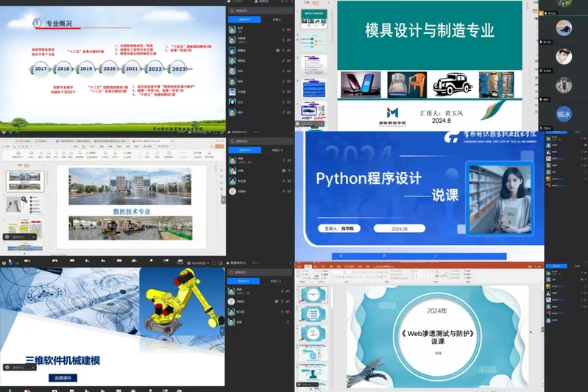Click the 2020 year marker on the 专业概况 timeline
Image resolution: width=588 pixels, height=392 pixels.
(x=110, y=68)
